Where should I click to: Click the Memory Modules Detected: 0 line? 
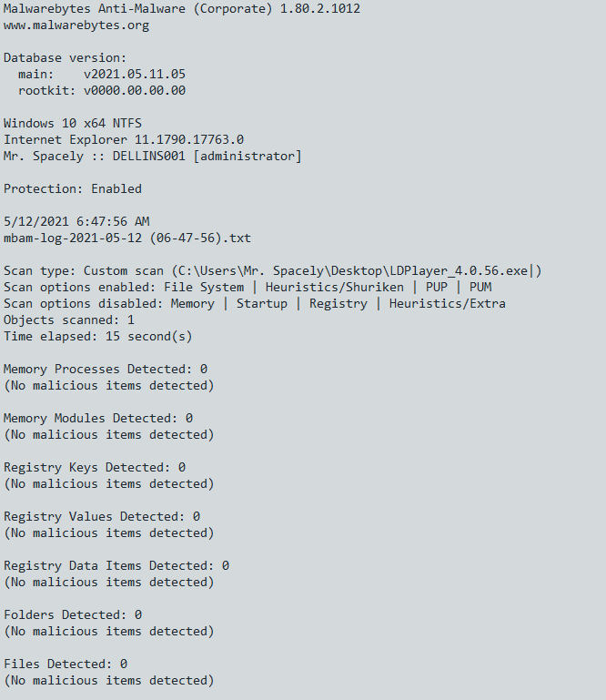tap(98, 419)
